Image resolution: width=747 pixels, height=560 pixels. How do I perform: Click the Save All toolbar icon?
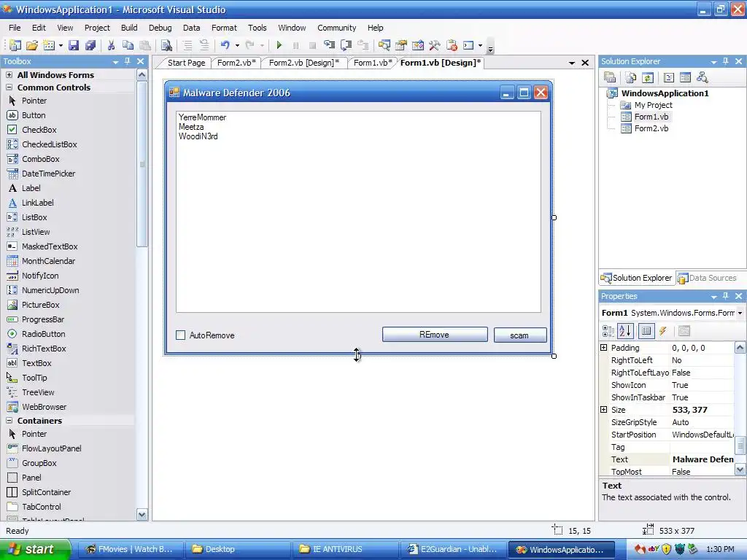[x=90, y=45]
